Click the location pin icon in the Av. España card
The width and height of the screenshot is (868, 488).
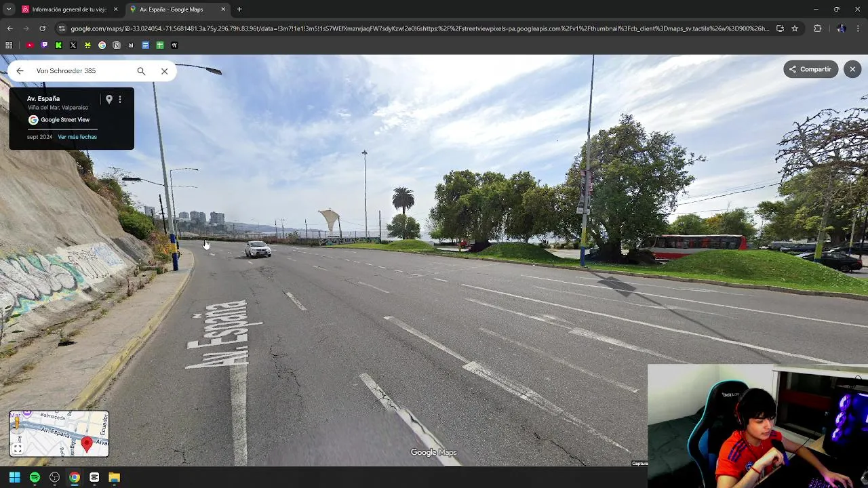[108, 100]
